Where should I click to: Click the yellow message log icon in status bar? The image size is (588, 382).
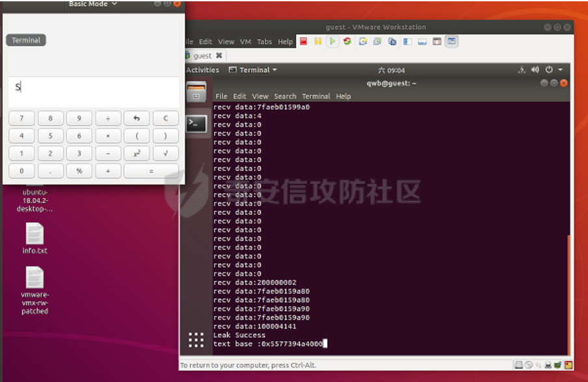[x=568, y=364]
